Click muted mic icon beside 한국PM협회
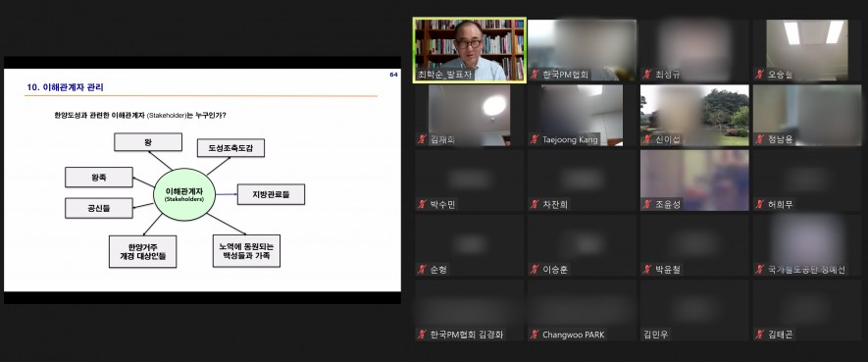This screenshot has width=868, height=362. [535, 75]
